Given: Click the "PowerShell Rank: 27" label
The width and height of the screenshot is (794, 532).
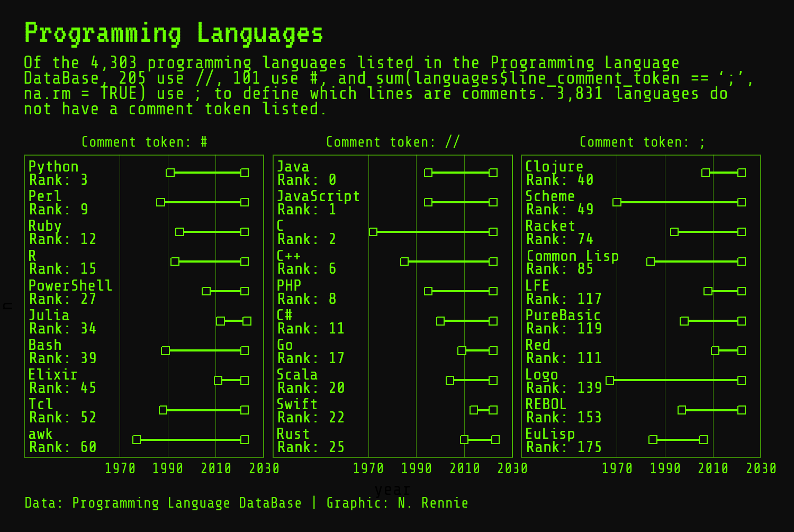Looking at the screenshot, I should (70, 292).
